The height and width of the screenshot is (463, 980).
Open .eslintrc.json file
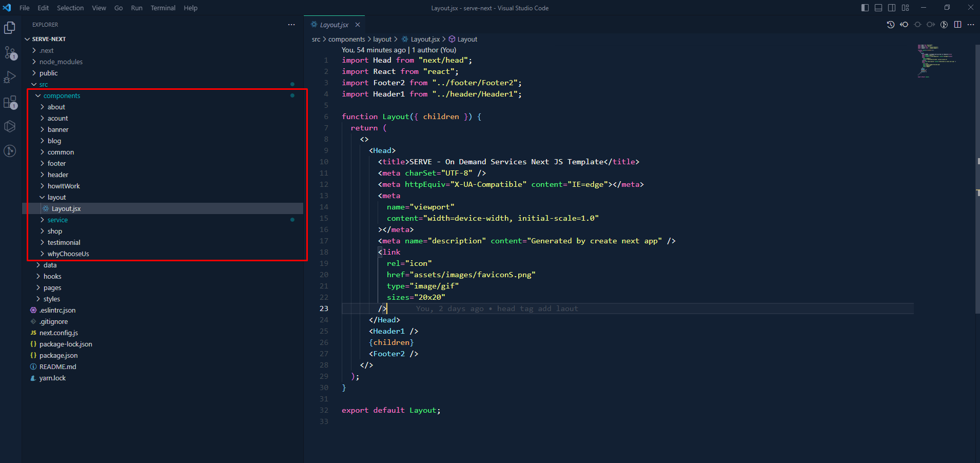click(x=163, y=310)
